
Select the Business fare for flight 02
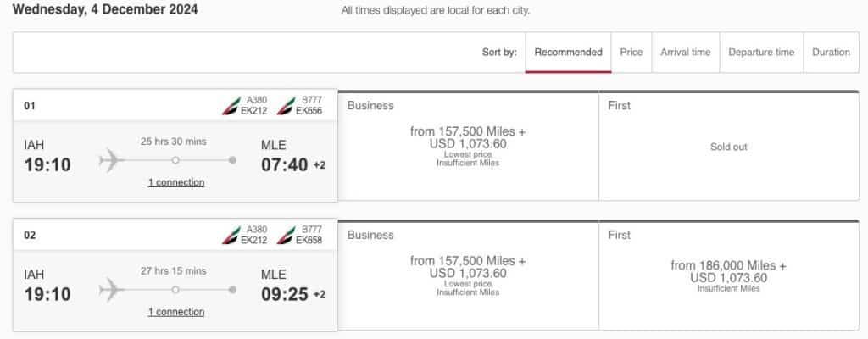pyautogui.click(x=468, y=275)
